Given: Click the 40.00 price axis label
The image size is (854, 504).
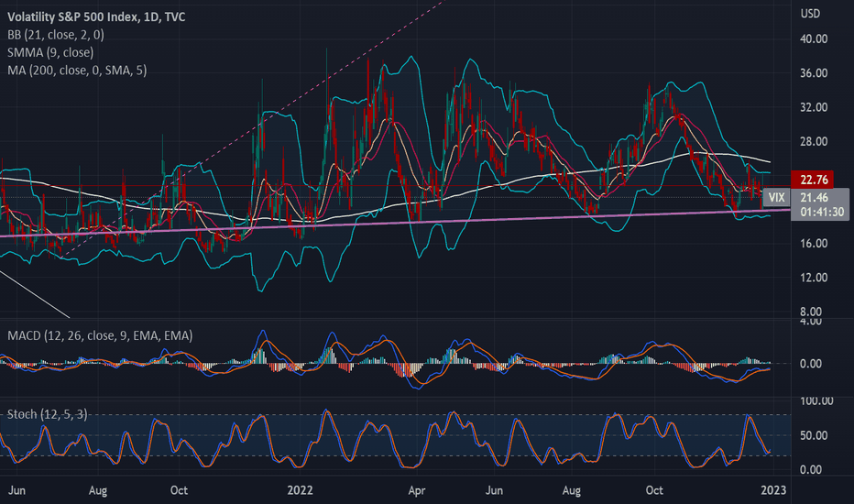Looking at the screenshot, I should [814, 39].
